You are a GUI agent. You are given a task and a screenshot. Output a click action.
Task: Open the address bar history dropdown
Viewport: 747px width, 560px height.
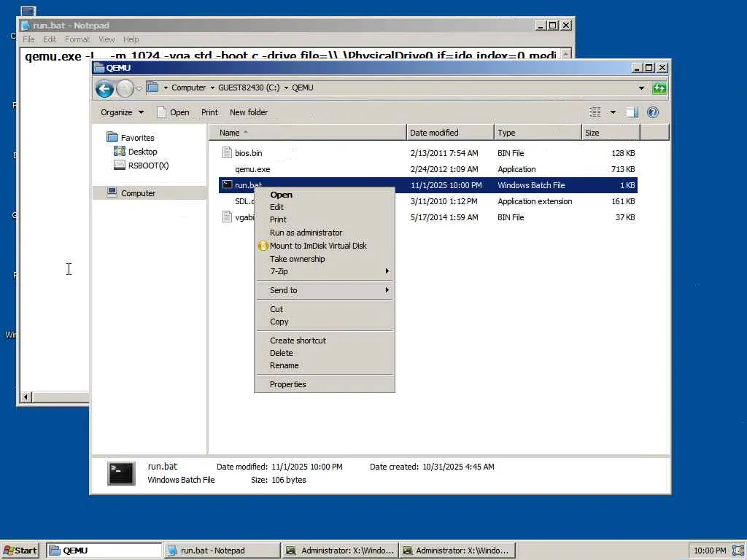tap(641, 87)
